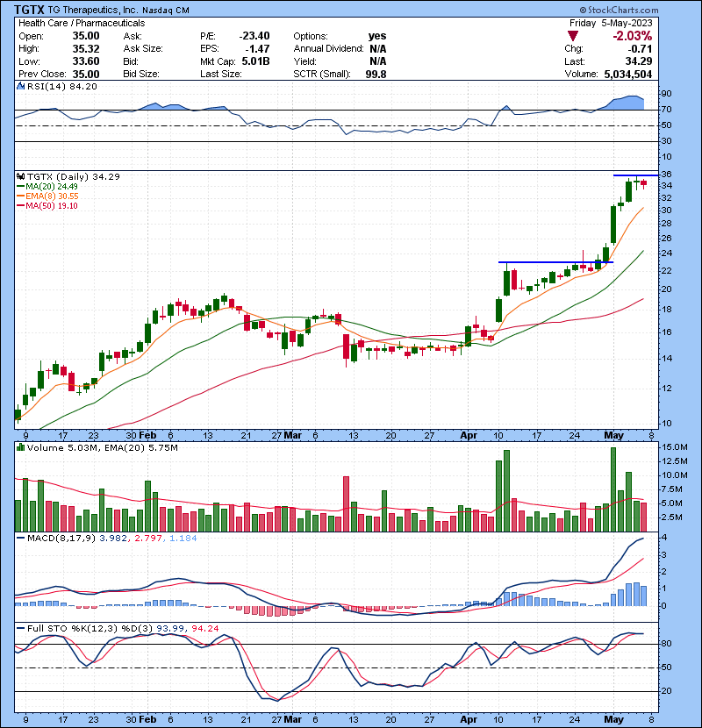Click the 90 level on the RSI axis
This screenshot has height=728, width=702.
pyautogui.click(x=667, y=93)
